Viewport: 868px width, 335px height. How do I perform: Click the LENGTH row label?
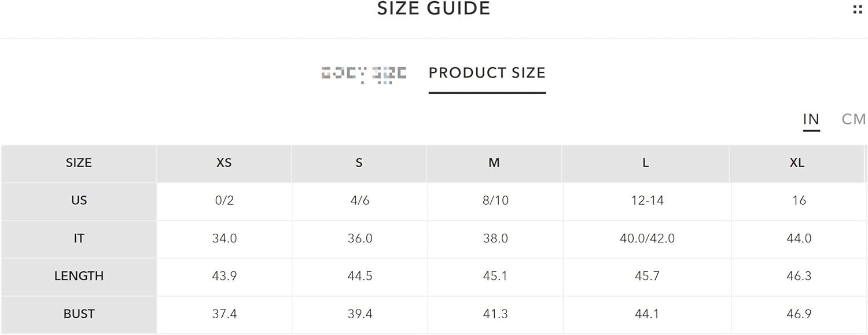coord(79,276)
